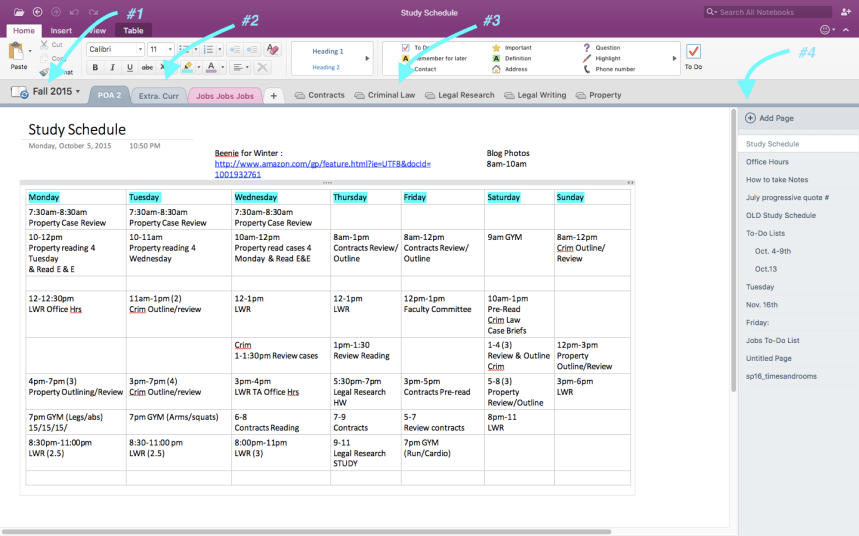
Task: Add a new section with plus tab
Action: click(x=273, y=95)
